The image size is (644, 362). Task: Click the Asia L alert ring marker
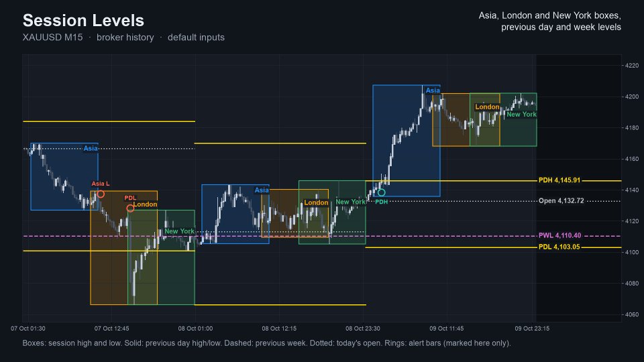tap(101, 194)
